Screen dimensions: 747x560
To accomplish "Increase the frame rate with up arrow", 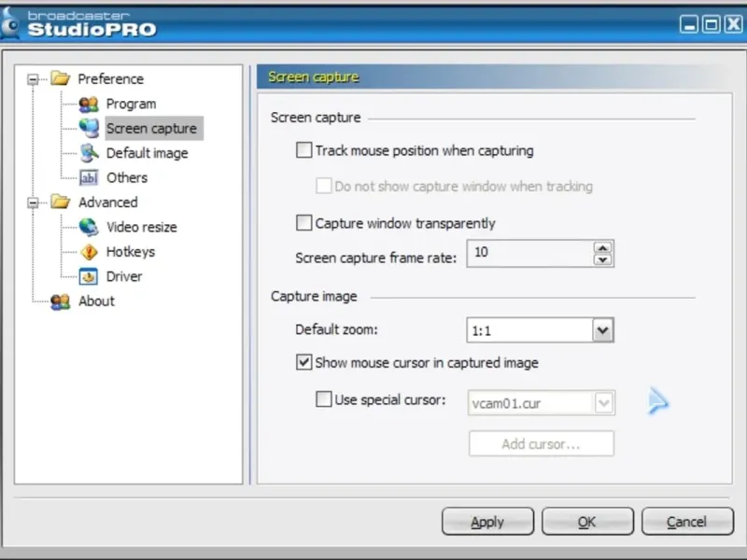I will (602, 247).
